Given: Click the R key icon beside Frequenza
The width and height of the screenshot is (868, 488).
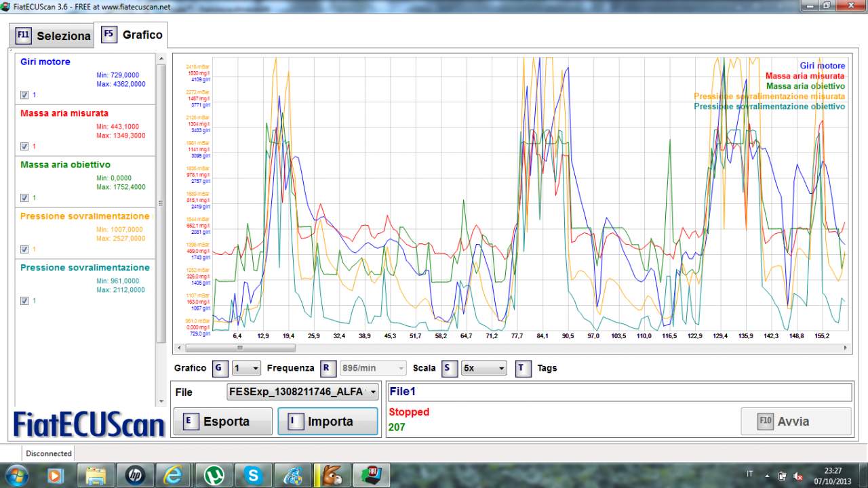Looking at the screenshot, I should pyautogui.click(x=328, y=368).
